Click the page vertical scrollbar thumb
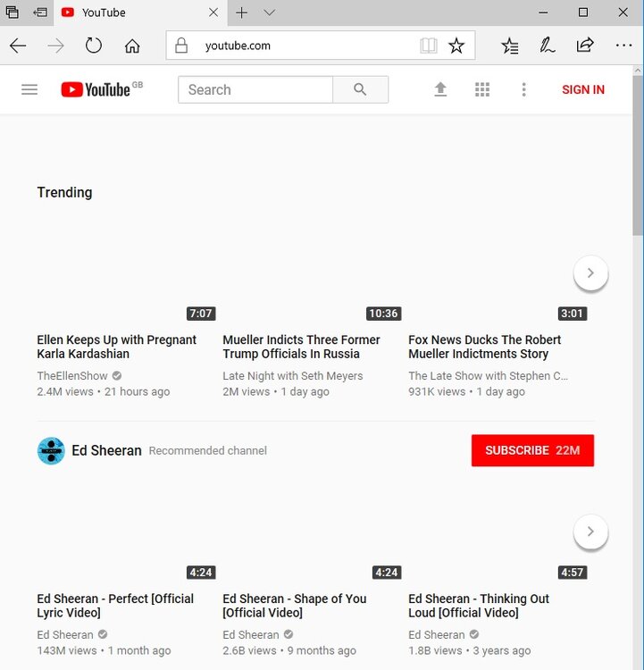This screenshot has width=644, height=670. click(x=638, y=156)
